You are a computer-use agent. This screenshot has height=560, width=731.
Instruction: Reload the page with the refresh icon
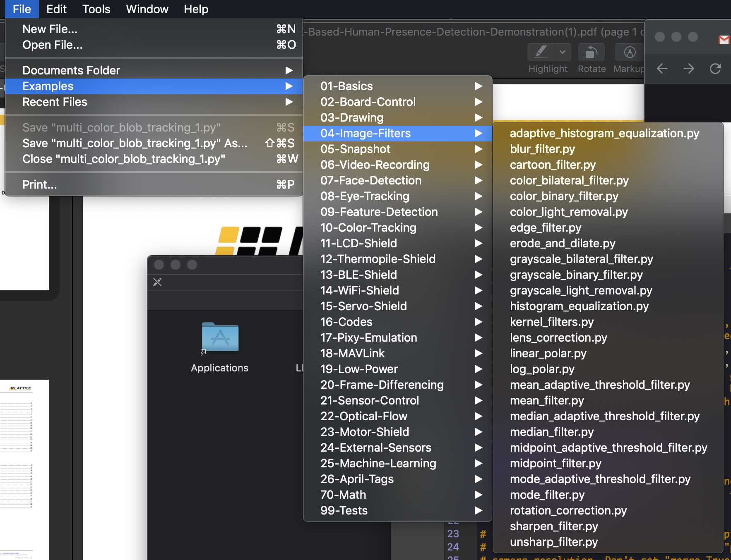pyautogui.click(x=715, y=69)
